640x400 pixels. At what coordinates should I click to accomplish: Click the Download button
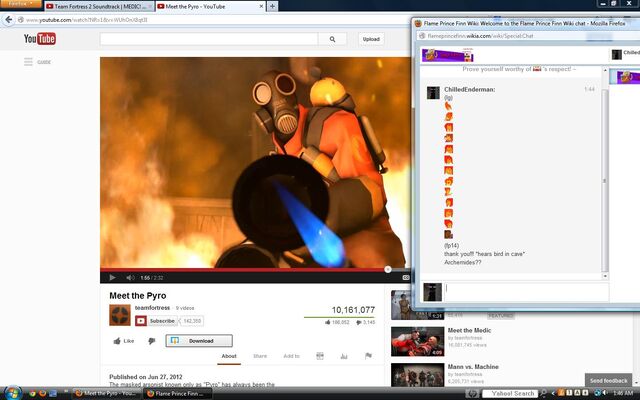pyautogui.click(x=199, y=341)
